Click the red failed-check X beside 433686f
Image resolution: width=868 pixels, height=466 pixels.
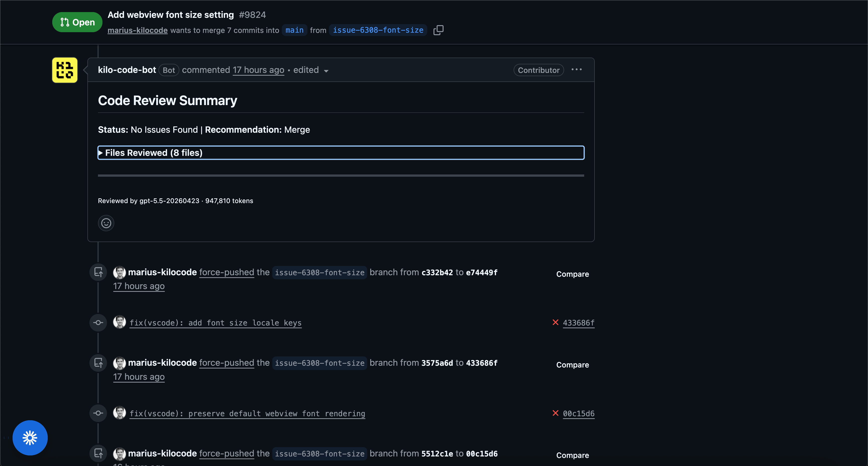[556, 322]
